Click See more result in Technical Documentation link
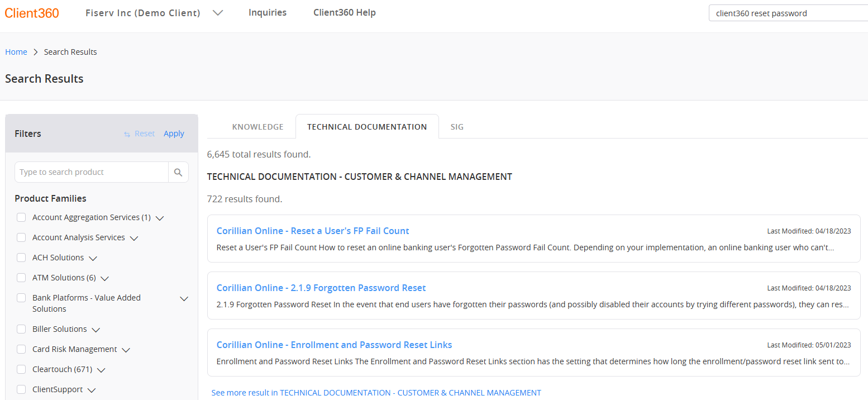This screenshot has width=868, height=400. click(x=376, y=393)
